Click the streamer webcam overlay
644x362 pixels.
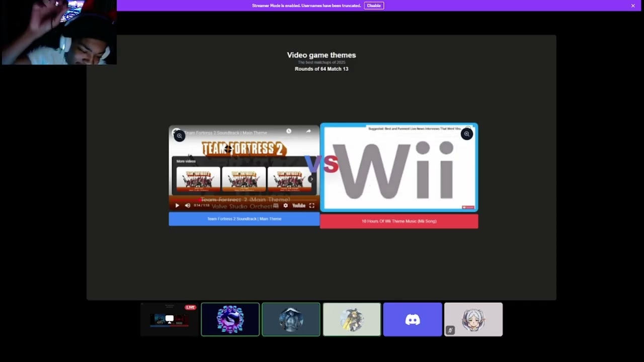[x=58, y=32]
